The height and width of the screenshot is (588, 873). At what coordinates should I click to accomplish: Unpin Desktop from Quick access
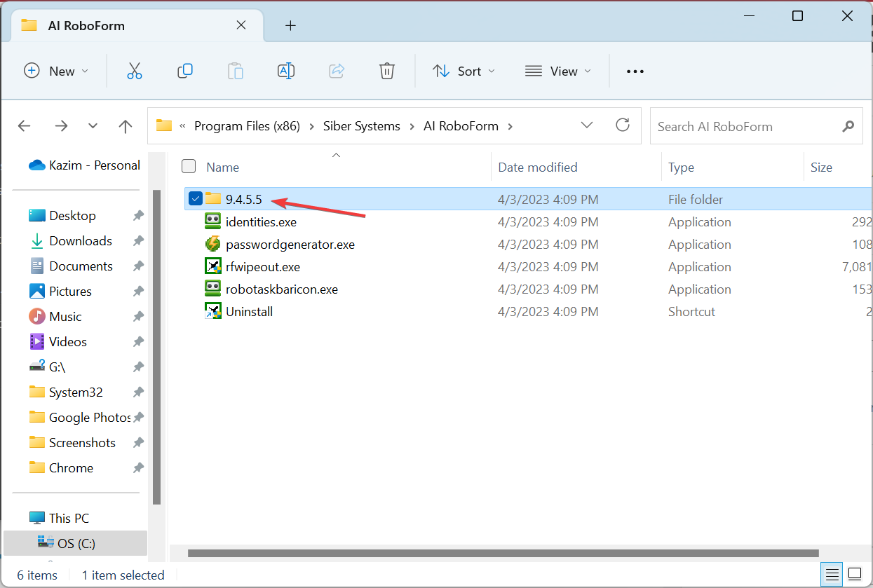tap(138, 216)
